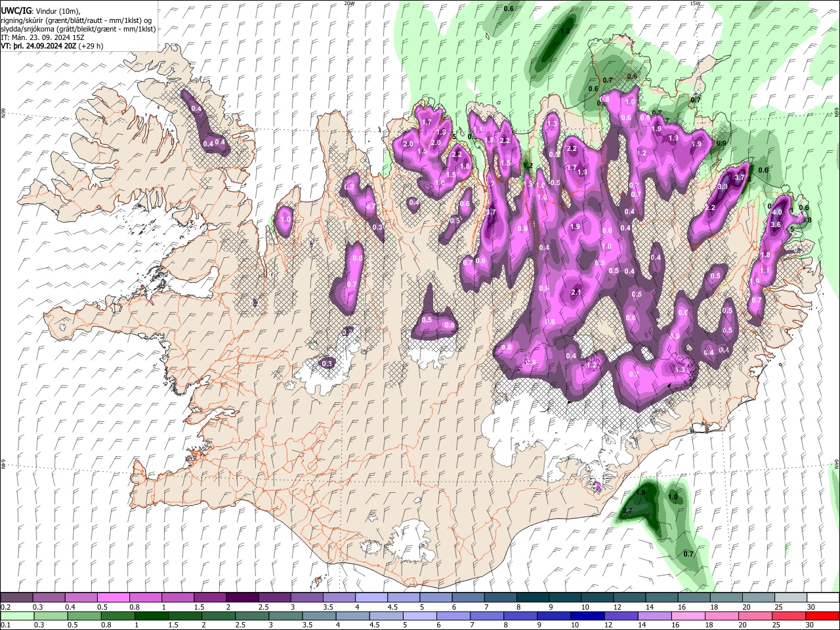Click the bright pink swatch in the snow scale
This screenshot has height=630, width=840.
[113, 598]
